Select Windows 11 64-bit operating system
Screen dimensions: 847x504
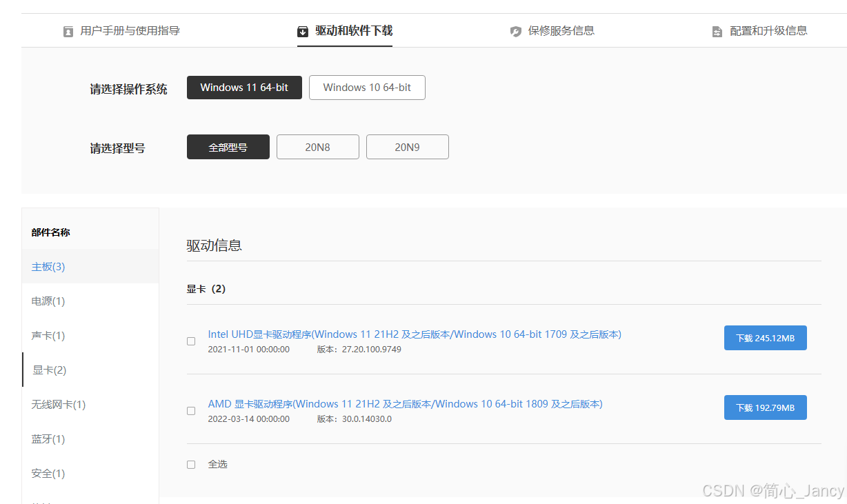(244, 88)
